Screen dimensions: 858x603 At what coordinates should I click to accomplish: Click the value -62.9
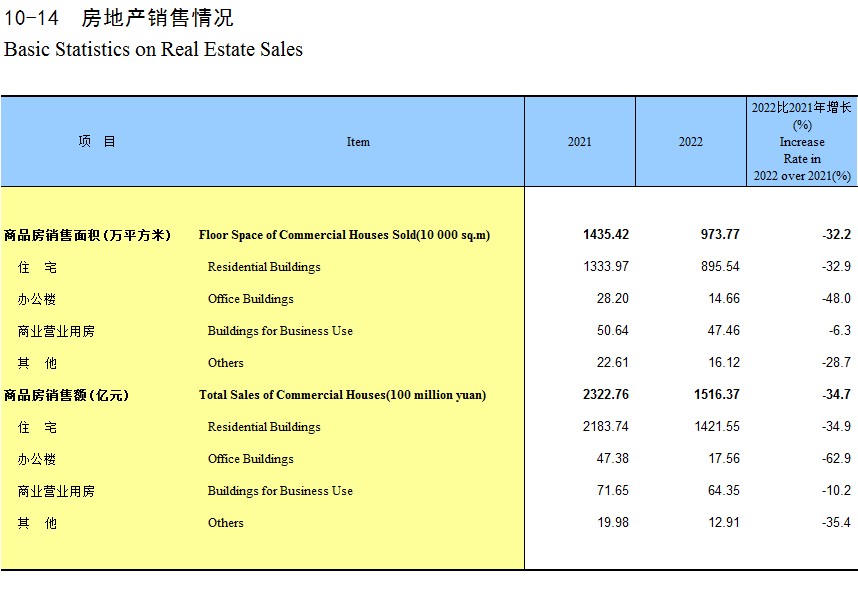(836, 459)
